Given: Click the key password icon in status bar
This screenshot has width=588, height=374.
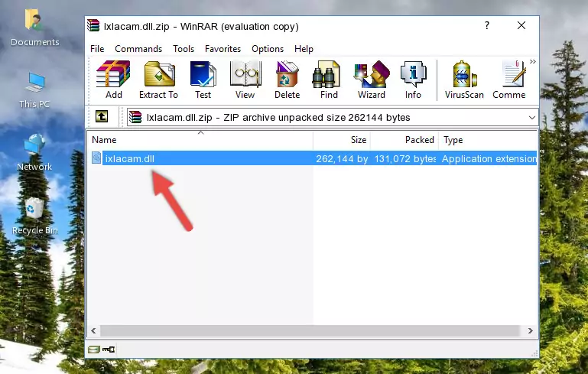Looking at the screenshot, I should 109,350.
